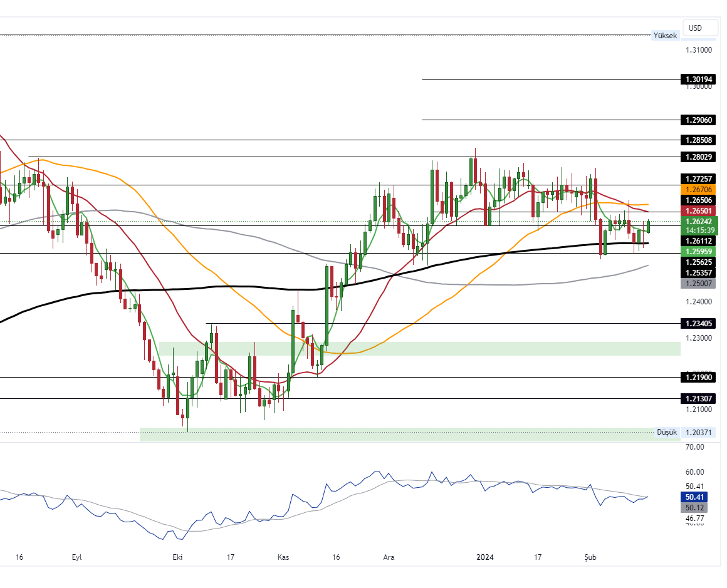Click the Yüksek high price label

(665, 35)
